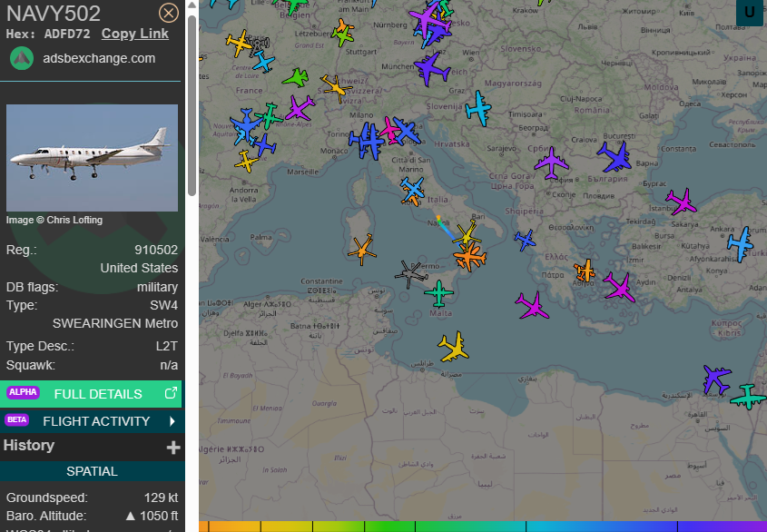Select the blue aircraft near Roma
This screenshot has width=767, height=532.
[412, 189]
